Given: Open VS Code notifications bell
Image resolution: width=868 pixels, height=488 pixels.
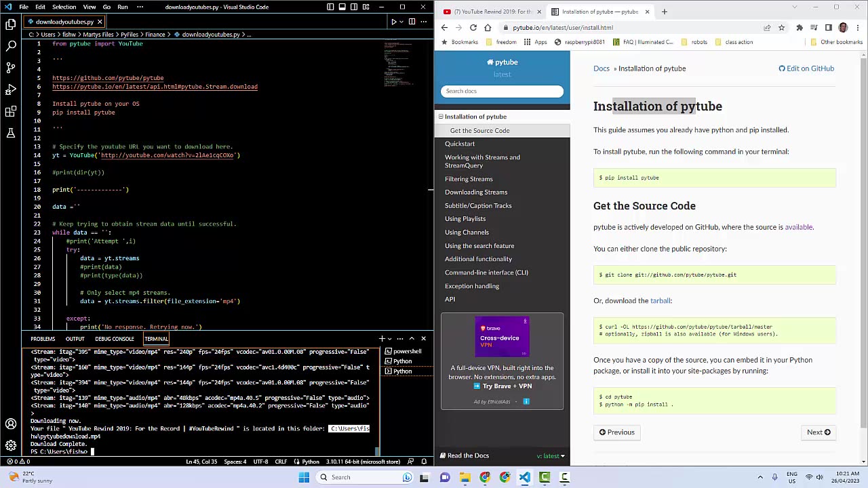Looking at the screenshot, I should tap(424, 462).
